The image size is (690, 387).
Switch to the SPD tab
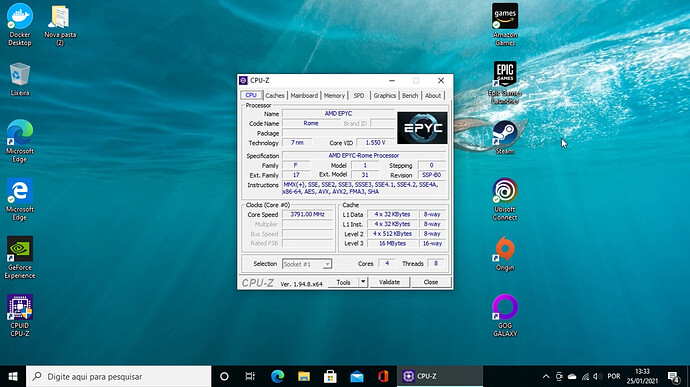(359, 96)
